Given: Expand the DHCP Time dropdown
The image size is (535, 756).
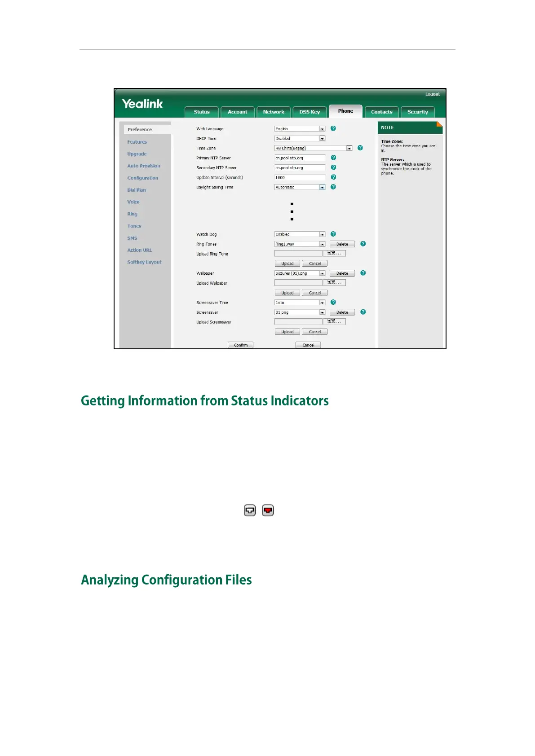Looking at the screenshot, I should point(300,139).
